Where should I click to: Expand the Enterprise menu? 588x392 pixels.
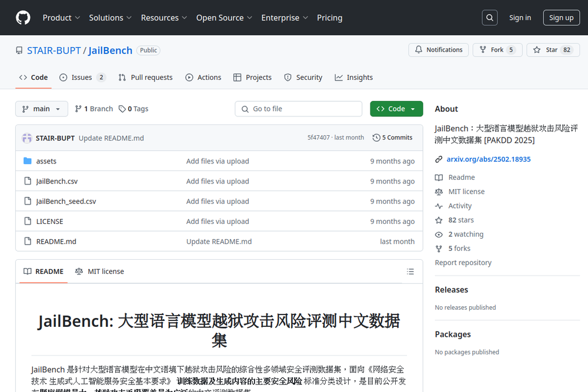(x=285, y=18)
